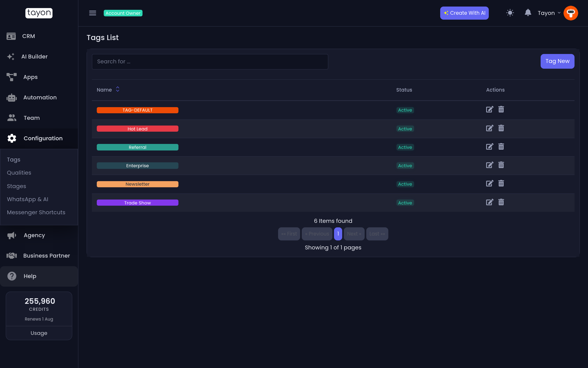Click the Apps diagram icon

11,77
